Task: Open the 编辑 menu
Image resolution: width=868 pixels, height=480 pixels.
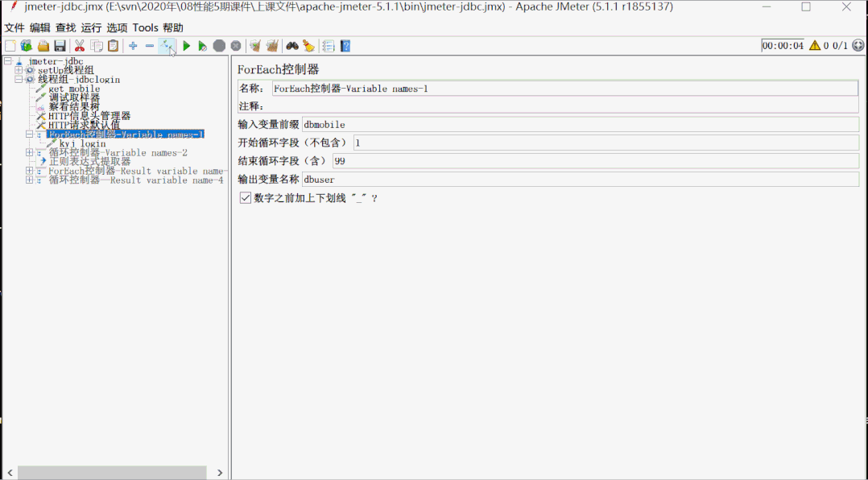Action: [40, 27]
